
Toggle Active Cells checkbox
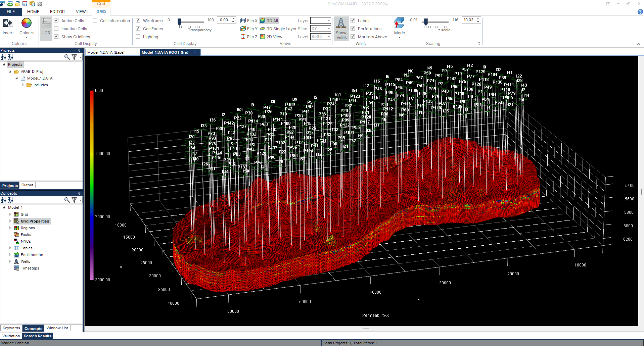pyautogui.click(x=56, y=20)
